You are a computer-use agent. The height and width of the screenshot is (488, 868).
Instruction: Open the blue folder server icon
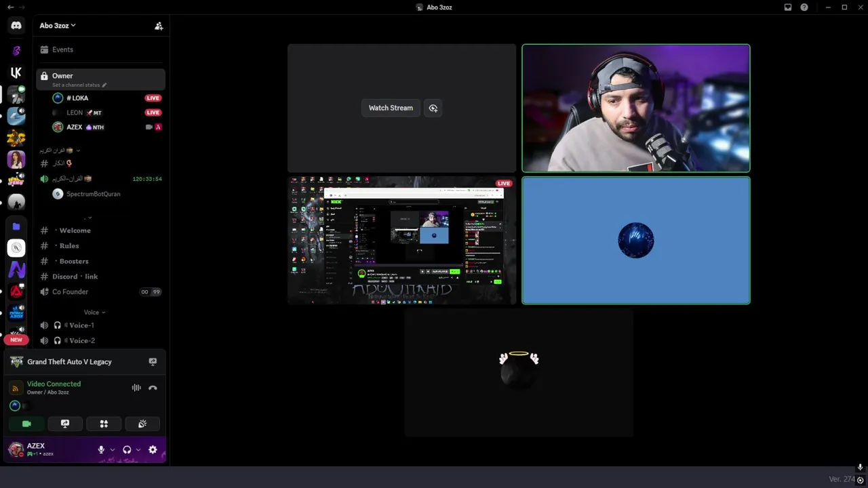(x=16, y=226)
